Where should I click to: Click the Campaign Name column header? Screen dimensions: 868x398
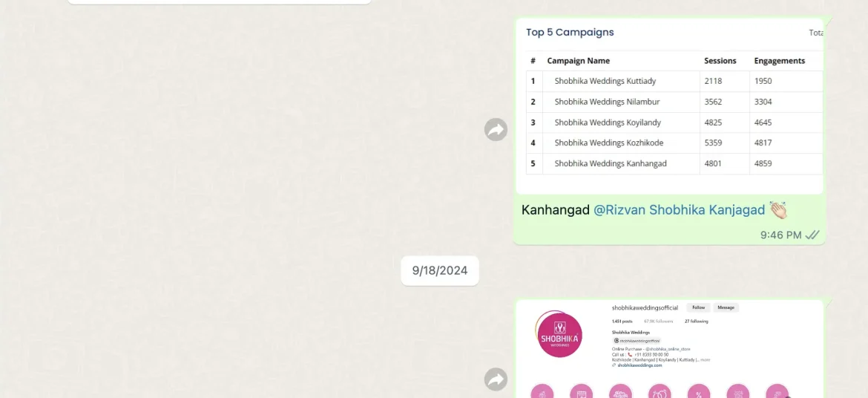579,61
